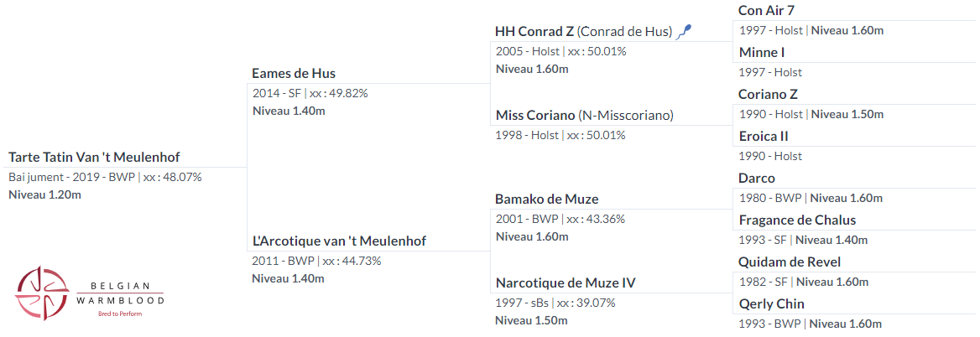The image size is (980, 337).
Task: Select Narcotique de Muze IV
Action: click(x=566, y=283)
